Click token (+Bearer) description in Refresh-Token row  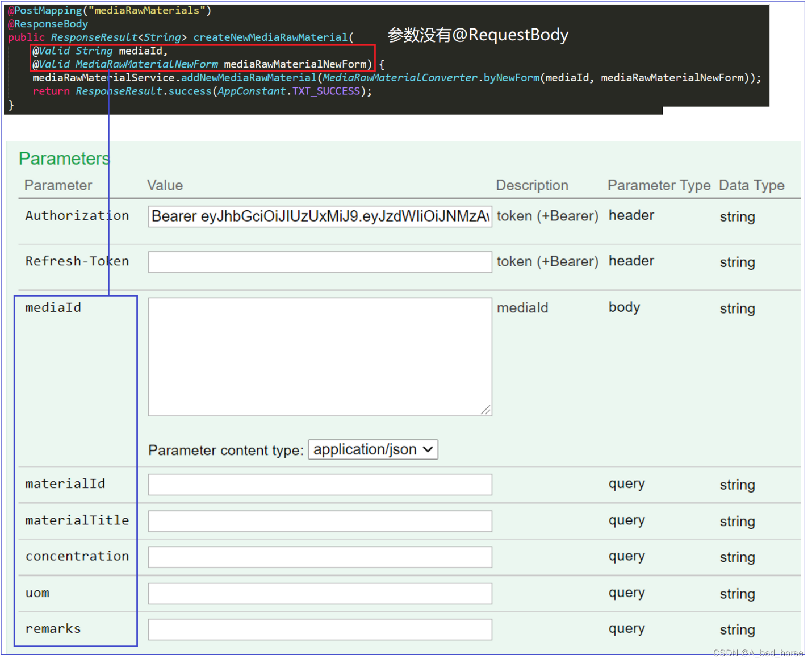[x=547, y=262]
